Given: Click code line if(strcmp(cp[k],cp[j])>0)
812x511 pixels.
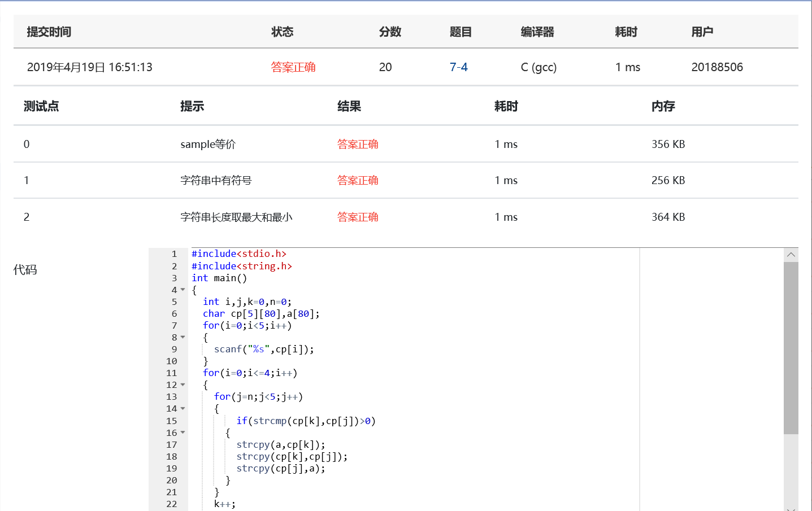Looking at the screenshot, I should (306, 421).
